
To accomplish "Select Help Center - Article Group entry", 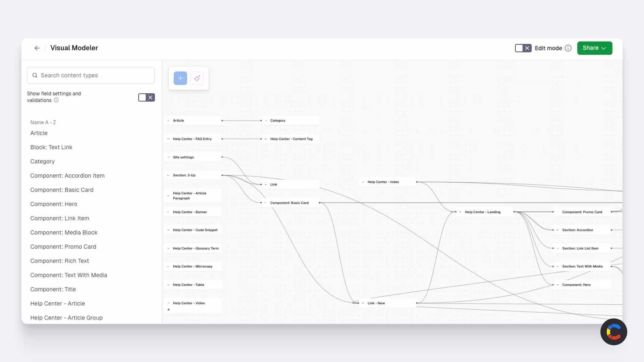I will (x=66, y=318).
